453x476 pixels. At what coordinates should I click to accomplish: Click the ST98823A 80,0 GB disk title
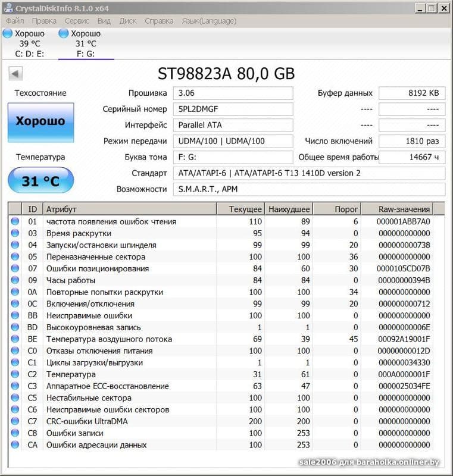[x=226, y=73]
